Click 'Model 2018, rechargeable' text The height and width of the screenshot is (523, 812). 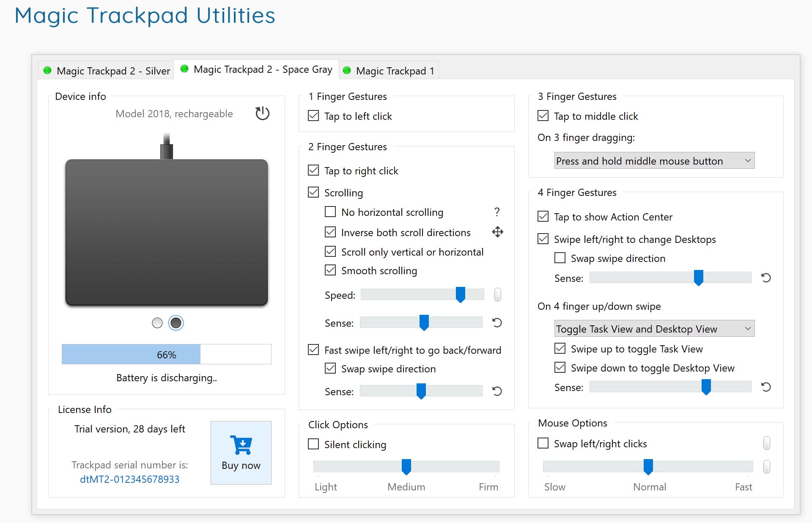tap(174, 114)
